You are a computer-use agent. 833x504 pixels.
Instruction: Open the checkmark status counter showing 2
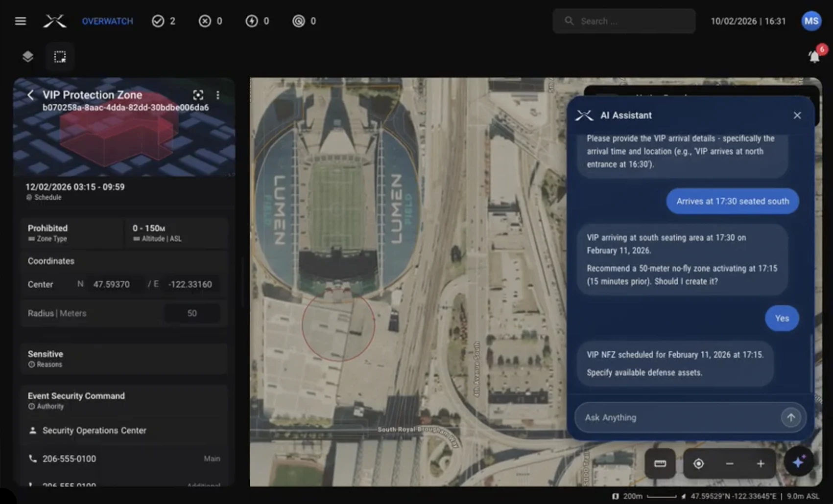(x=164, y=21)
